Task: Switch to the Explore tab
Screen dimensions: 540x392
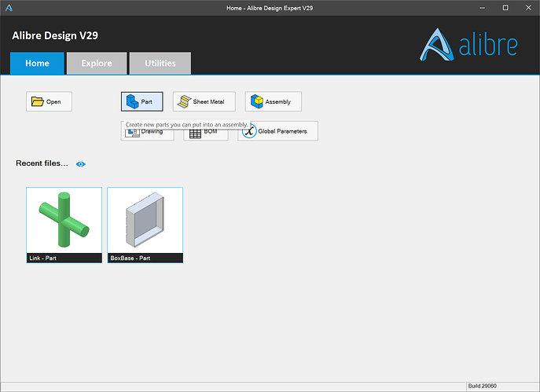Action: coord(97,64)
